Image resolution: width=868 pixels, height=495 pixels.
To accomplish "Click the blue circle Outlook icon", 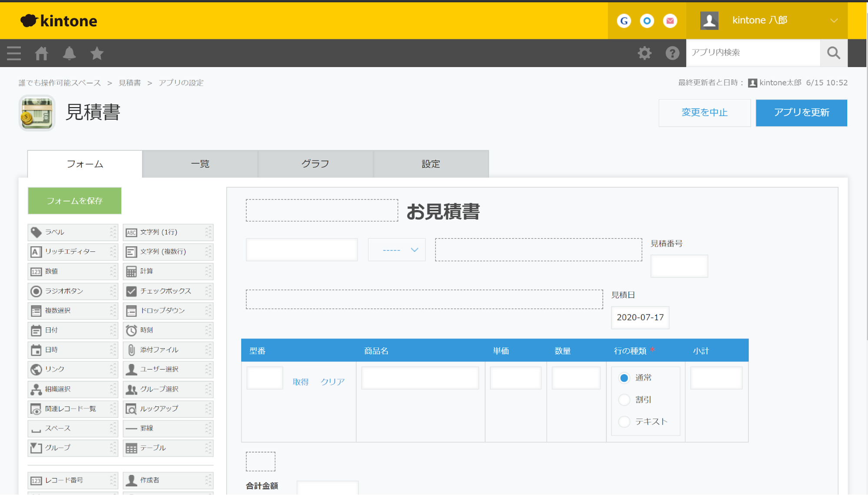I will [647, 20].
